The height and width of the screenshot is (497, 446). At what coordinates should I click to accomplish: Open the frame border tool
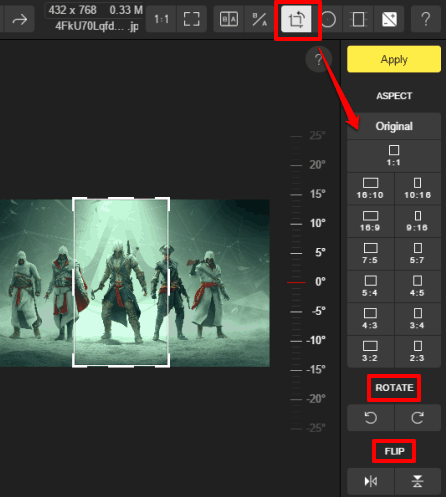[x=358, y=19]
